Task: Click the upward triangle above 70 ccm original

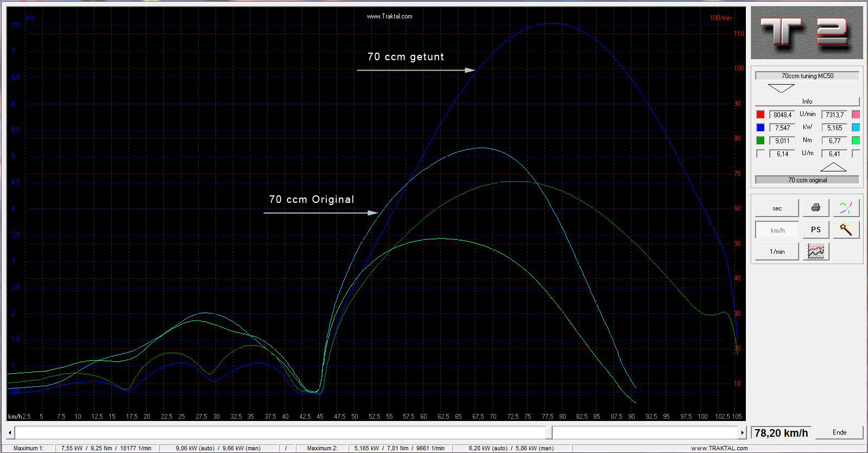Action: point(833,167)
